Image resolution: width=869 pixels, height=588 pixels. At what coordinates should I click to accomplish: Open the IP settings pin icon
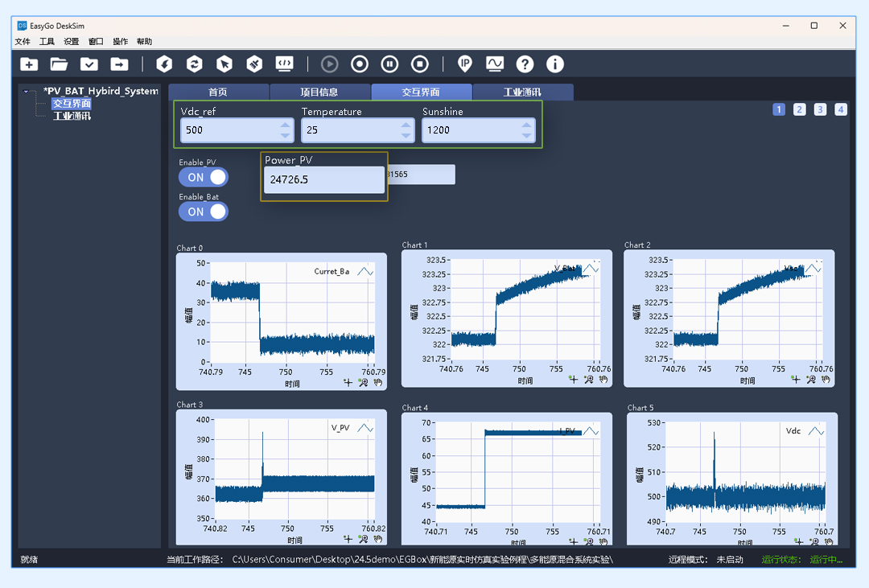[x=464, y=64]
